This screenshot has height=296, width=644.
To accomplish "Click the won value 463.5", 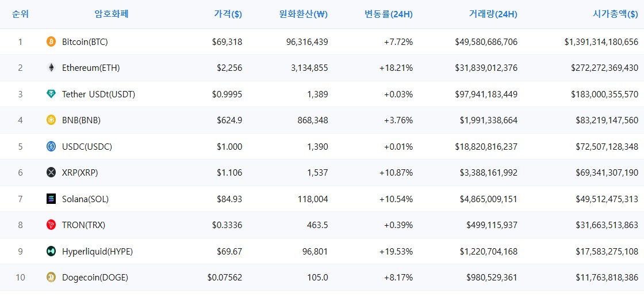I will [317, 225].
